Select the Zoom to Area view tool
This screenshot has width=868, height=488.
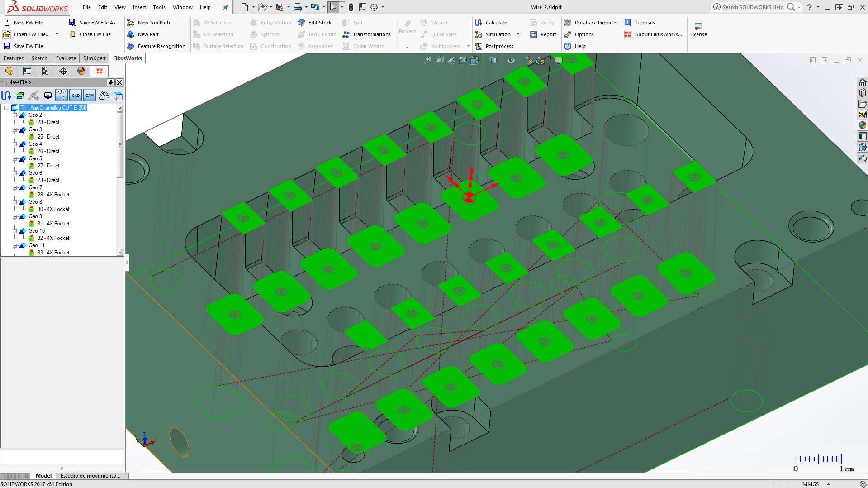[x=439, y=60]
